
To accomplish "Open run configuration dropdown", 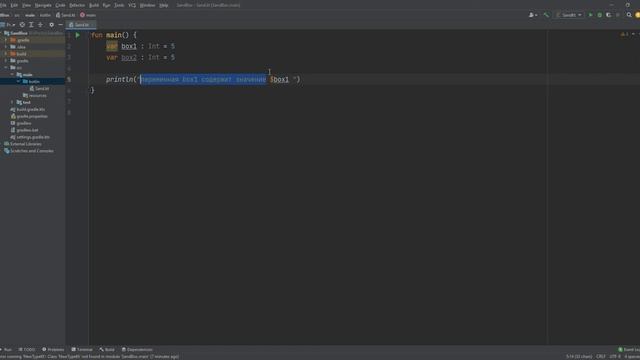I will pyautogui.click(x=569, y=15).
